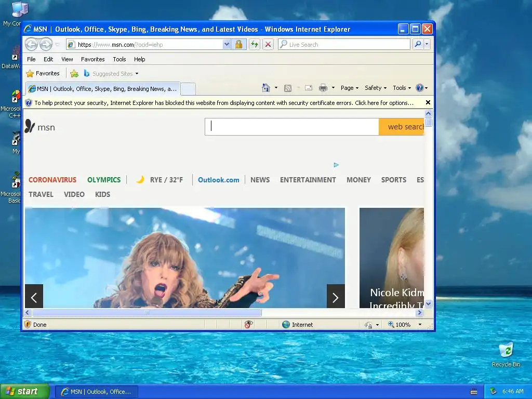
Task: Open the OLYMPICS link
Action: point(104,180)
